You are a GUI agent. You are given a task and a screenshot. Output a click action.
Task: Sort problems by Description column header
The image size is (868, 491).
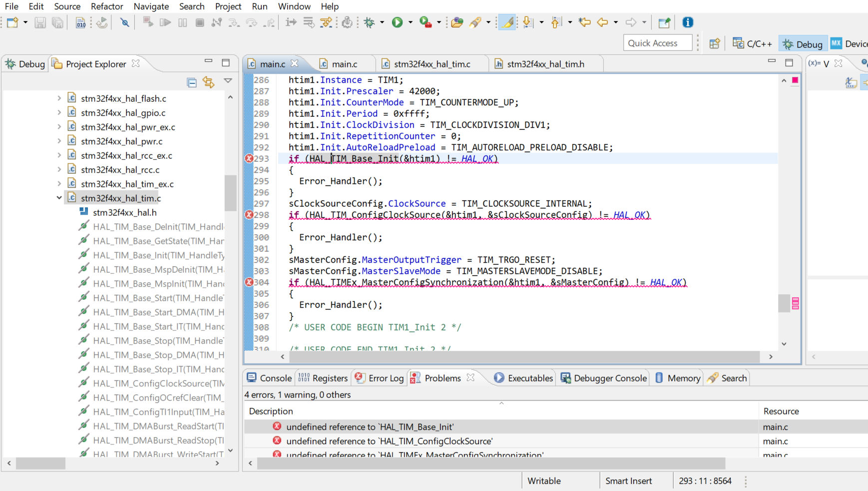tap(501, 411)
